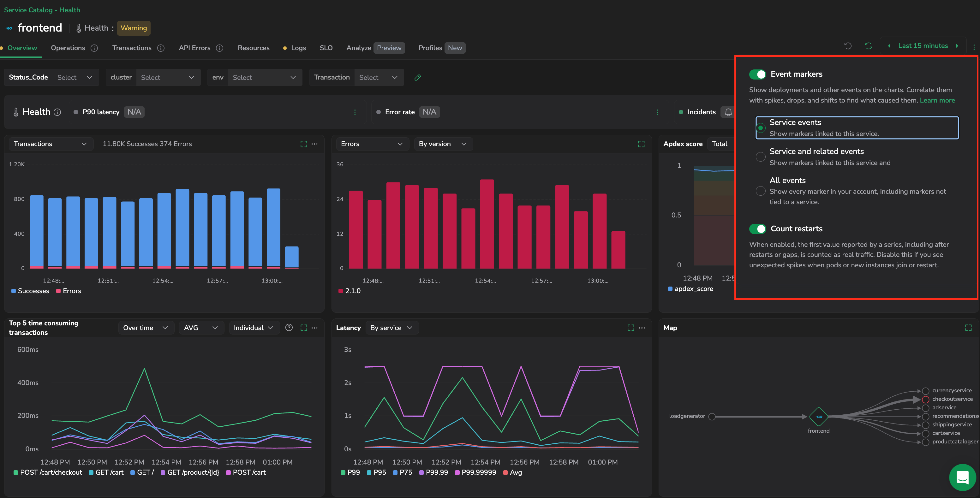Expand Latency chart to fullscreen
980x498 pixels.
point(631,328)
